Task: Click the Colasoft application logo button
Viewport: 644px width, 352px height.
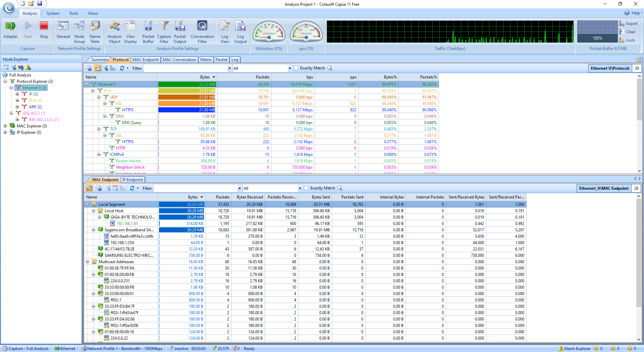Action: tap(9, 8)
